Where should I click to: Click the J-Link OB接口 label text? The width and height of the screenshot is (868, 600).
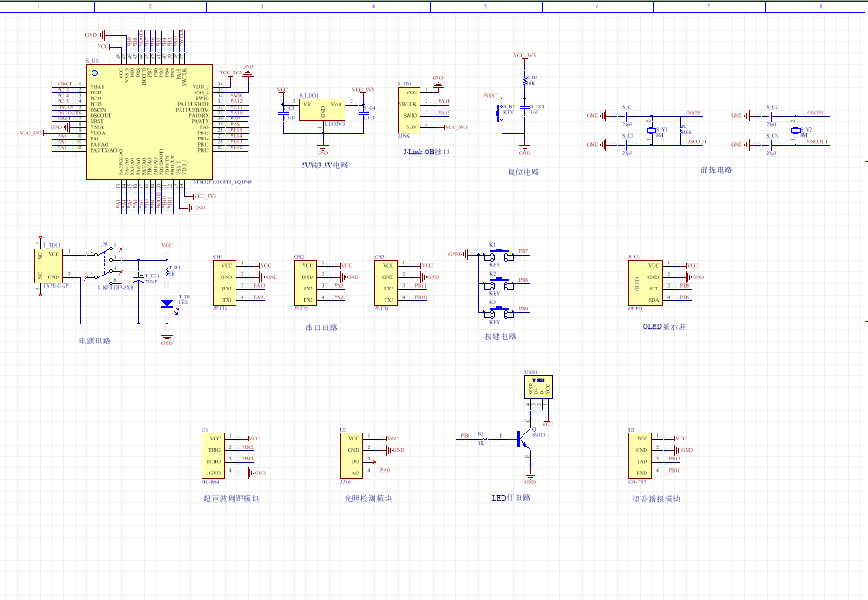427,152
